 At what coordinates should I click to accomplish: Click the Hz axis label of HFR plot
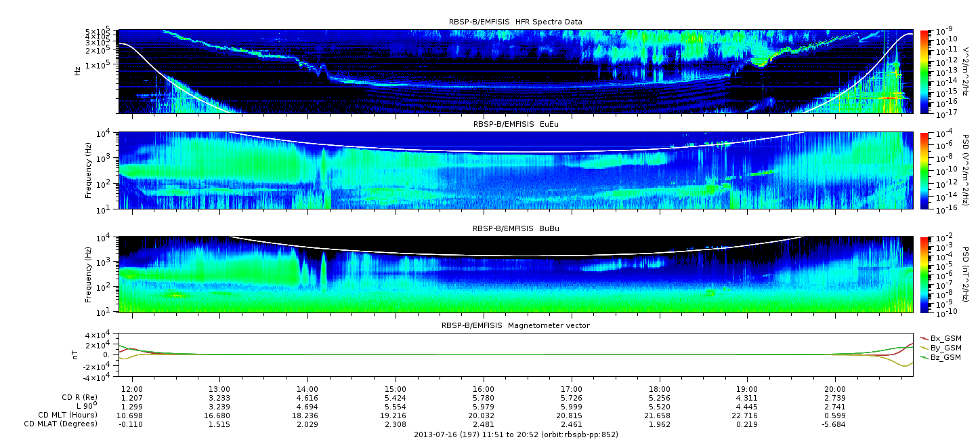pyautogui.click(x=77, y=71)
